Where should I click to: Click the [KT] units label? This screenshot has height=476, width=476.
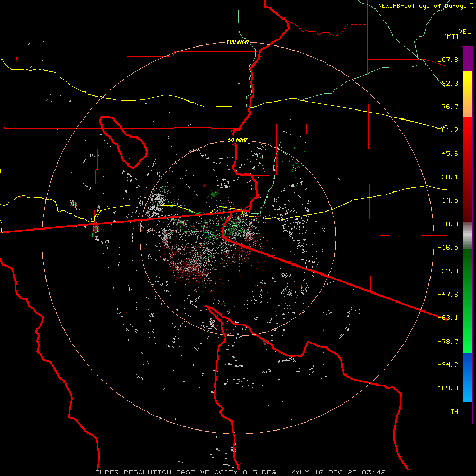tap(451, 36)
